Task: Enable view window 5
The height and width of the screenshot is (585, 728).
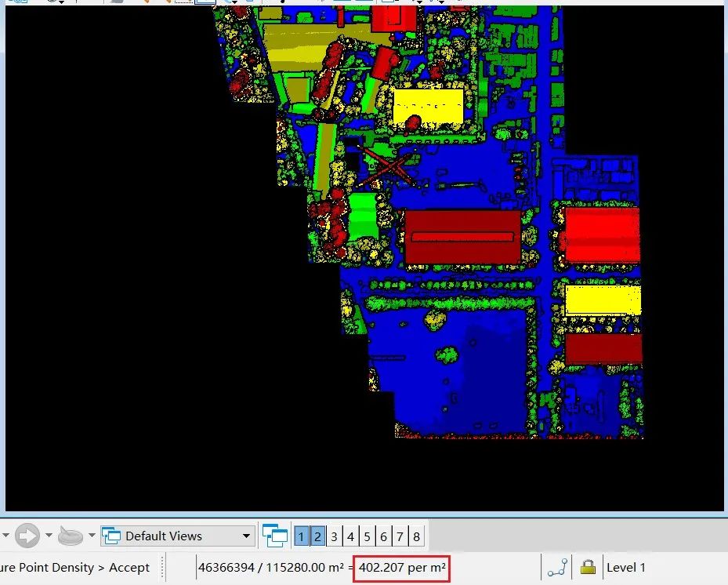Action: (367, 536)
